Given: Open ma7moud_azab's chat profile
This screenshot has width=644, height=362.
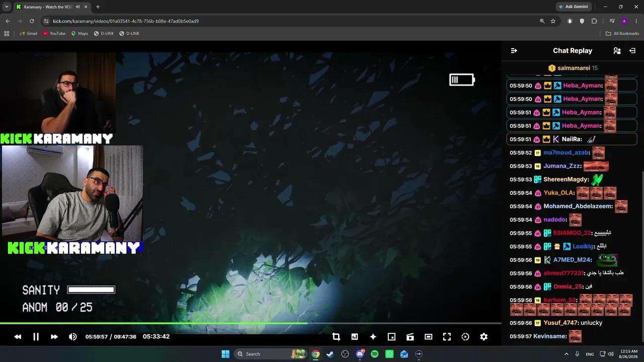Looking at the screenshot, I should tap(567, 153).
